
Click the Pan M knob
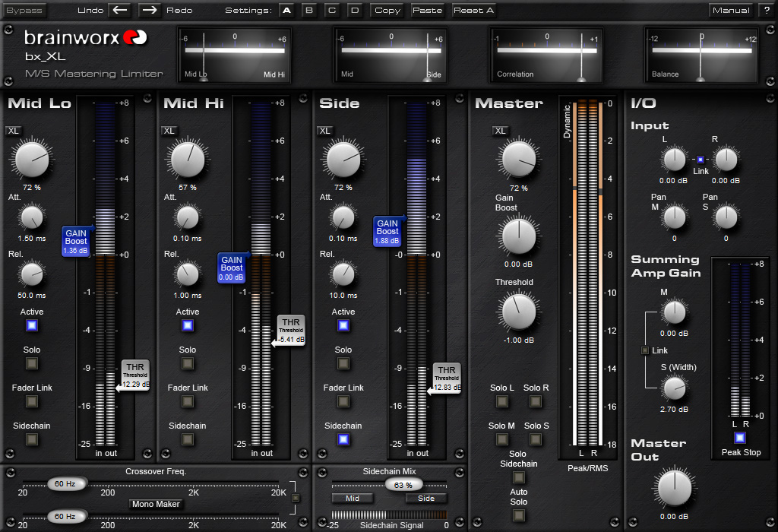coord(675,217)
